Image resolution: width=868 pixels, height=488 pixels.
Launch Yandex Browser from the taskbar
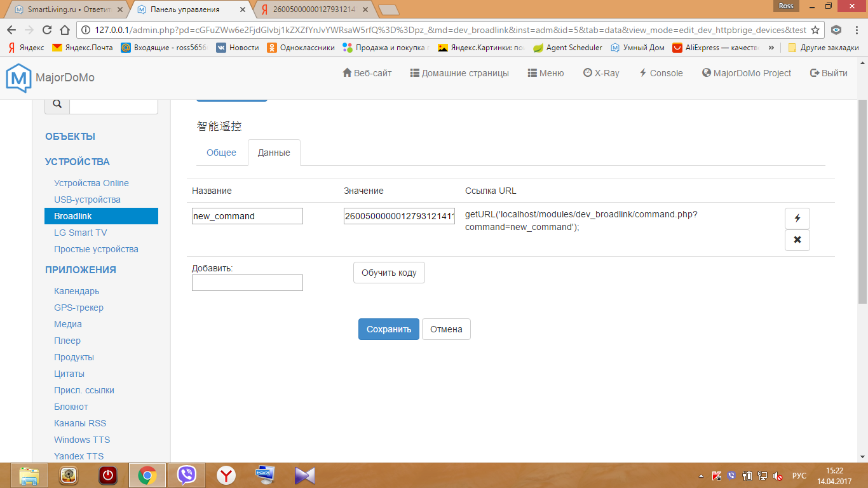tap(226, 475)
